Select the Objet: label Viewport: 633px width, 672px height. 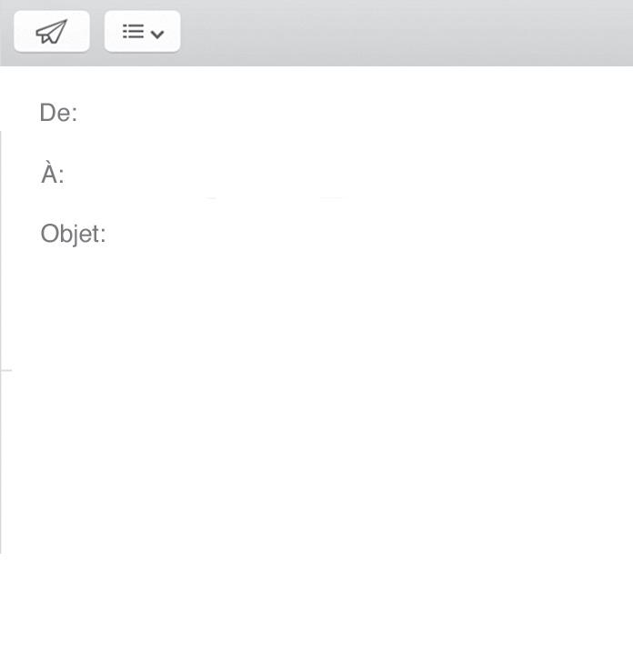74,234
